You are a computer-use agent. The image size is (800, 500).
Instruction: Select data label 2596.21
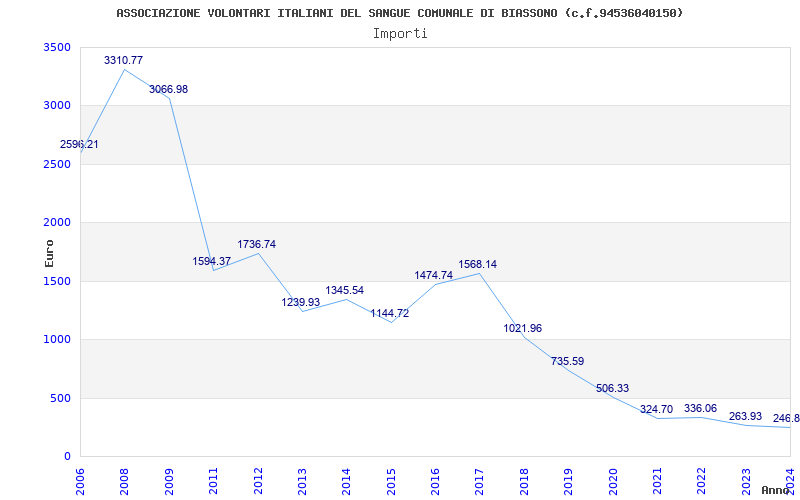(x=79, y=144)
